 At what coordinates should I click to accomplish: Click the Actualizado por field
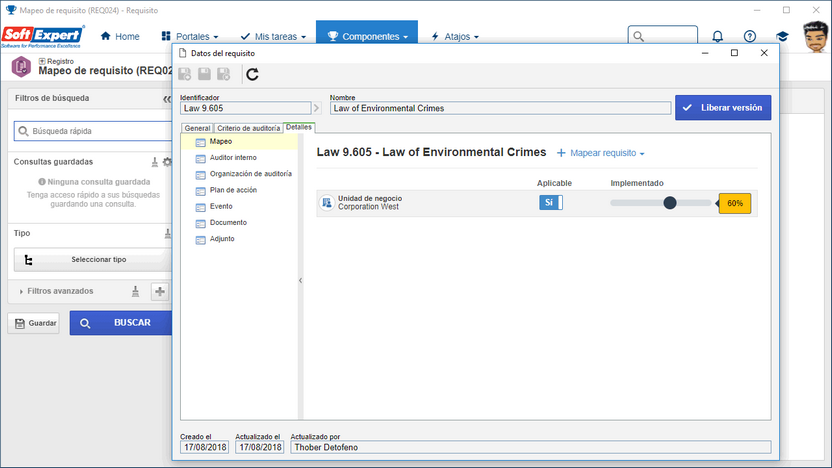pos(531,447)
